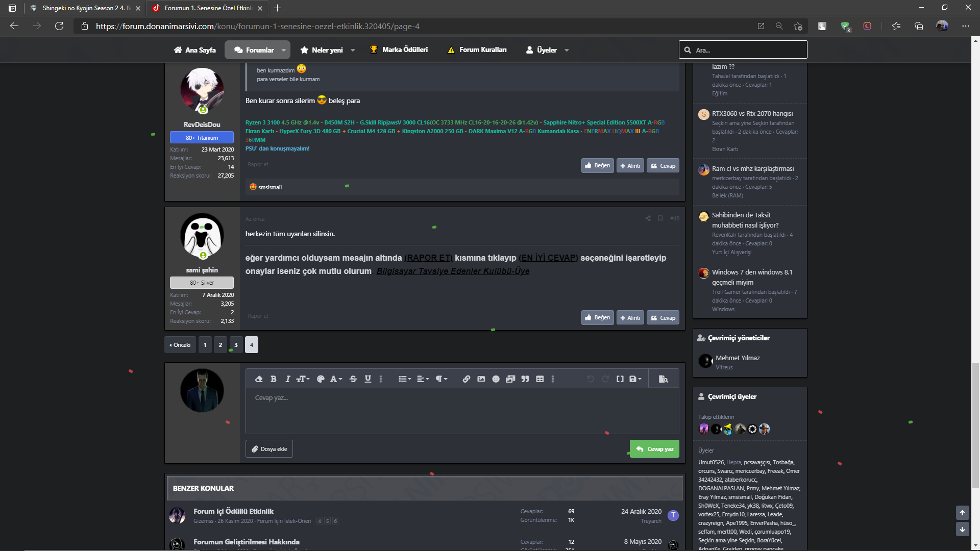The image size is (980, 551).
Task: Expand the 'Neler yeni' dropdown arrow
Action: tap(353, 50)
